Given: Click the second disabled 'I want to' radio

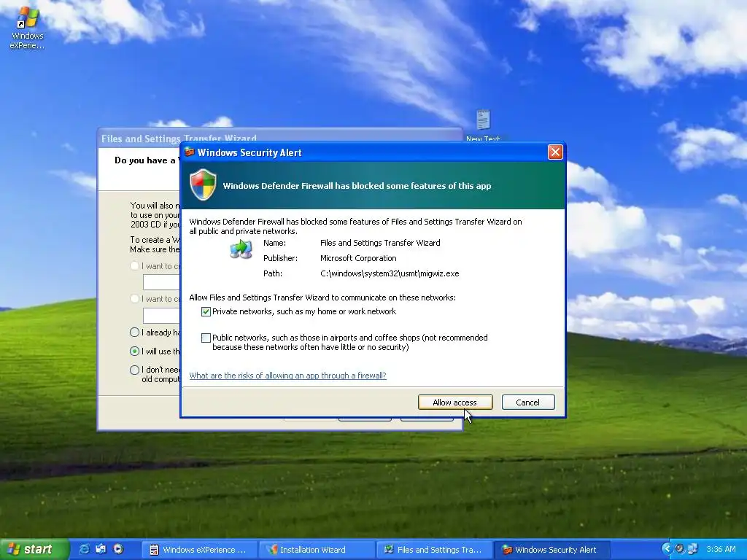Looking at the screenshot, I should [x=134, y=299].
